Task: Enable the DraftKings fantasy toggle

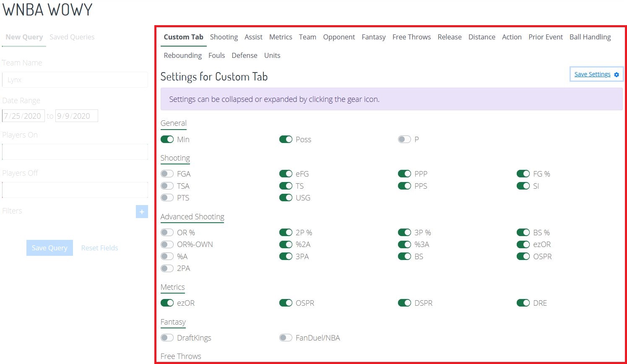Action: (x=167, y=337)
